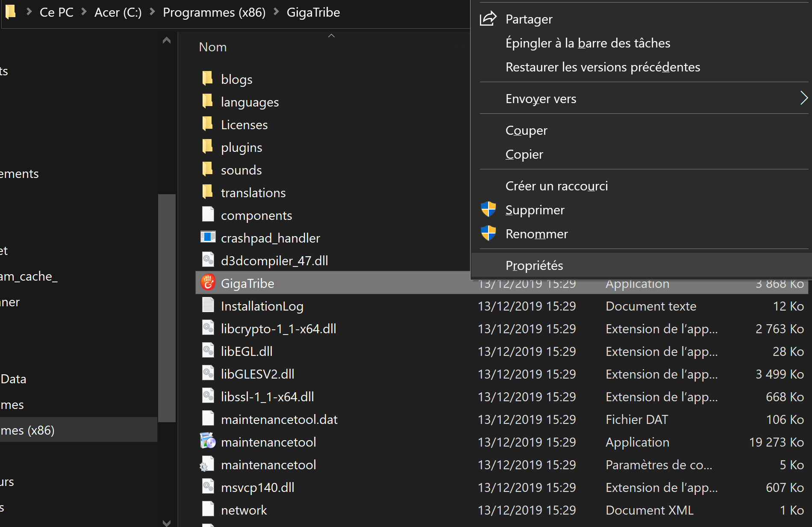This screenshot has height=527, width=812.
Task: Open Propriétés from the context menu
Action: tap(534, 265)
